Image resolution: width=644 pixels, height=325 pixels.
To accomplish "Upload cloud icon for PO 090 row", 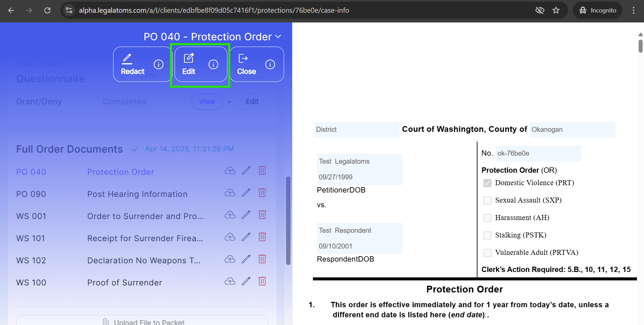I will click(230, 193).
